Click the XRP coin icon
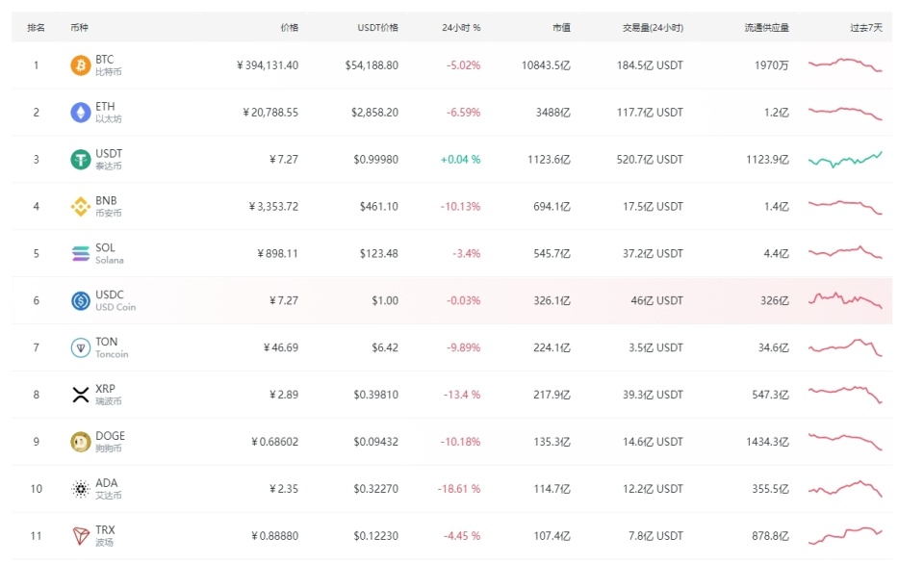This screenshot has width=924, height=564. pos(81,395)
